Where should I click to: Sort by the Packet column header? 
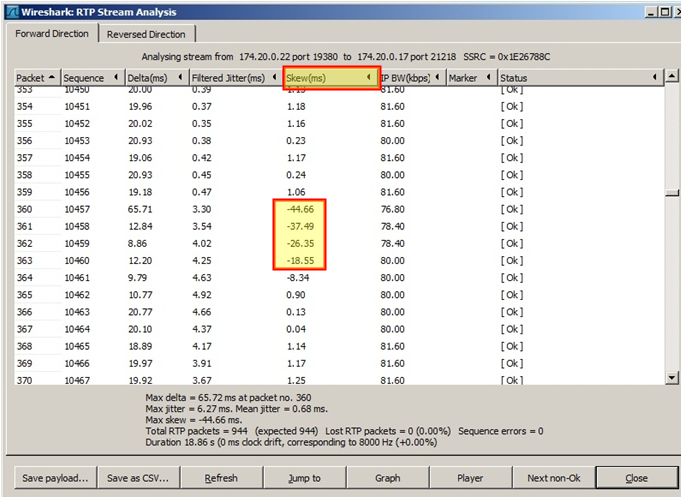pyautogui.click(x=37, y=78)
